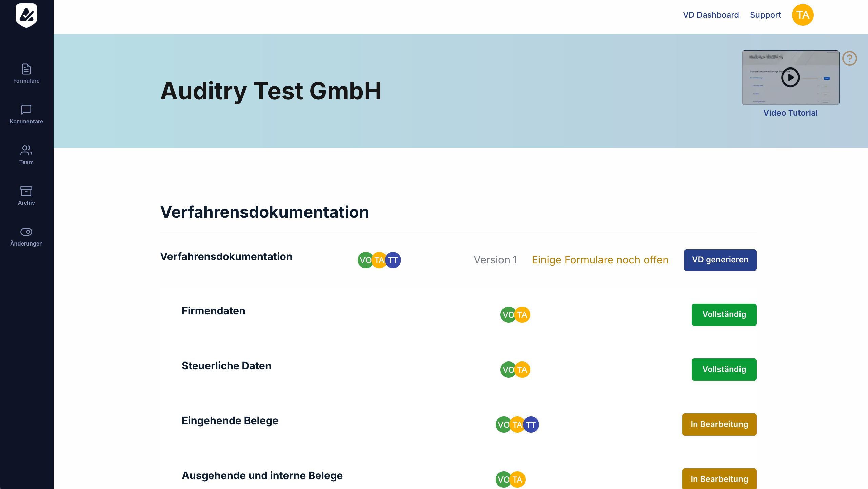Click Vollständig status for Firmendaten
This screenshot has width=868, height=489.
tap(724, 314)
